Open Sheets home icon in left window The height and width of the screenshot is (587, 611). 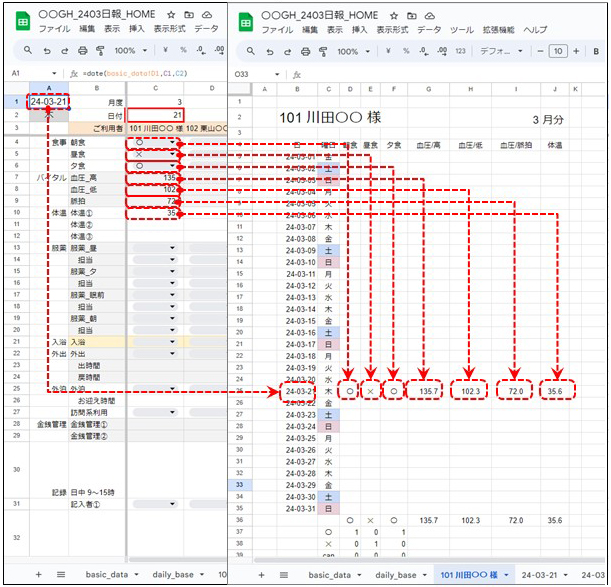pos(23,21)
